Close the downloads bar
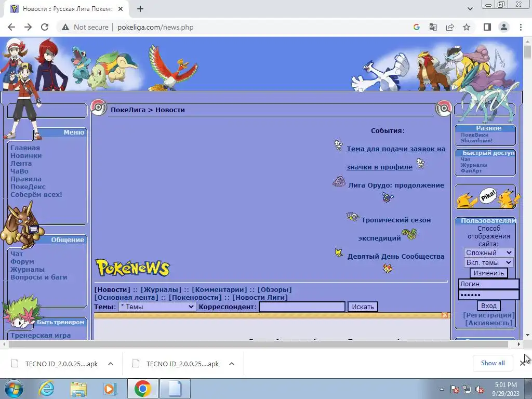Screen dimensions: 532x399 point(523,363)
